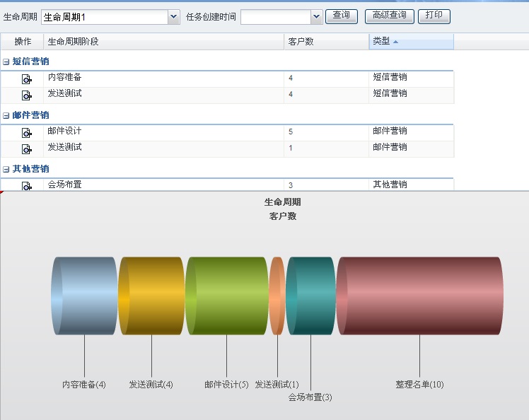Image resolution: width=529 pixels, height=420 pixels.
Task: Select 内容准备 stage cell
Action: [x=163, y=79]
